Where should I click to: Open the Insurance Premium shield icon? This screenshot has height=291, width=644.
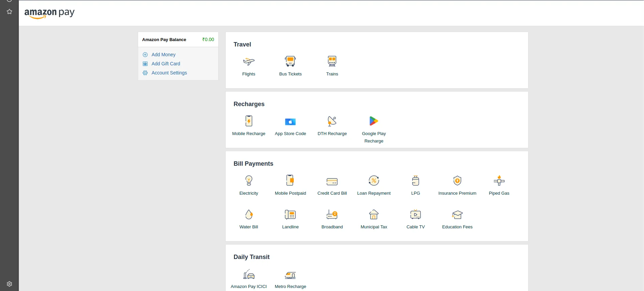tap(457, 181)
